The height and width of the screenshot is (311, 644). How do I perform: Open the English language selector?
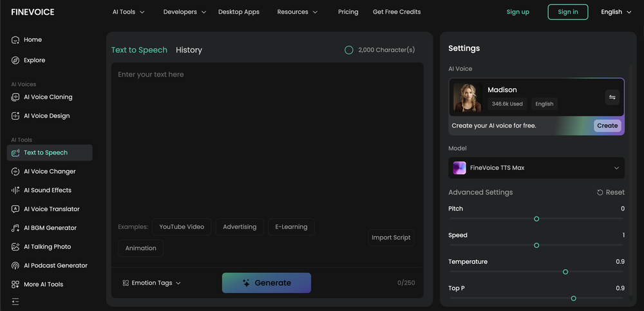(x=616, y=12)
